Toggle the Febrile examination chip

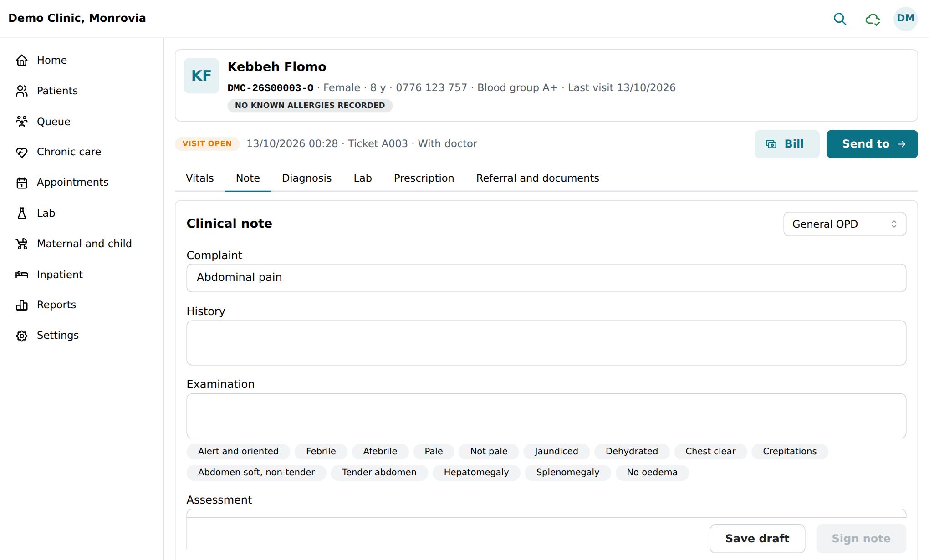tap(321, 451)
